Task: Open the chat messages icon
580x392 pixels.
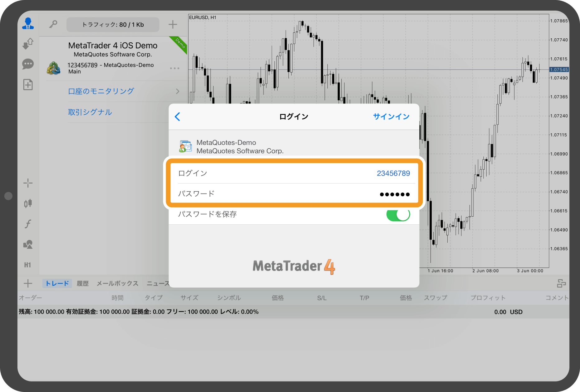Action: [28, 64]
